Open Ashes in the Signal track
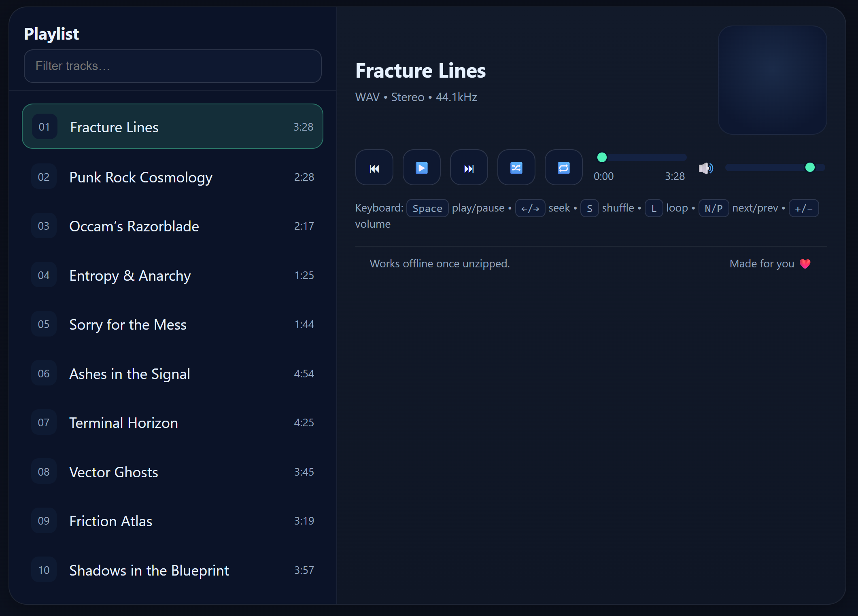The height and width of the screenshot is (616, 858). coord(172,373)
